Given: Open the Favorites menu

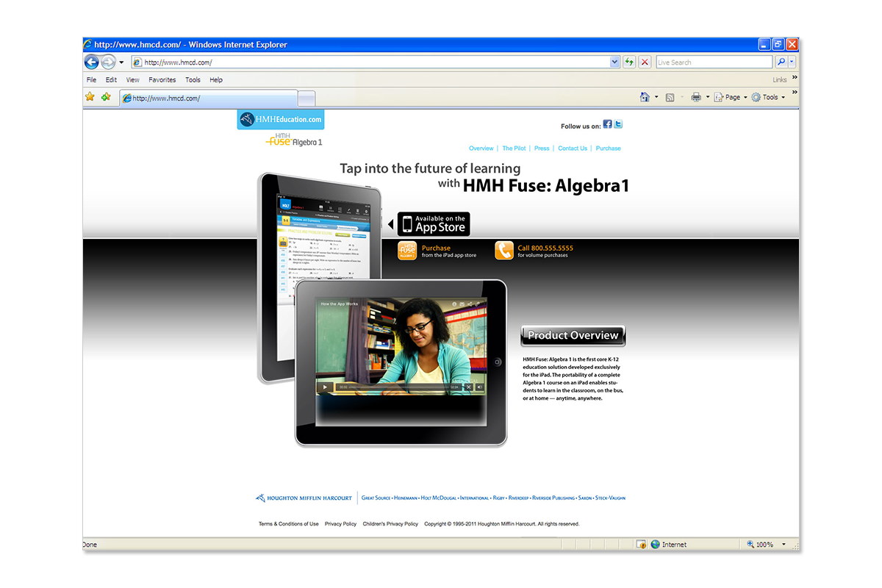Looking at the screenshot, I should (162, 80).
